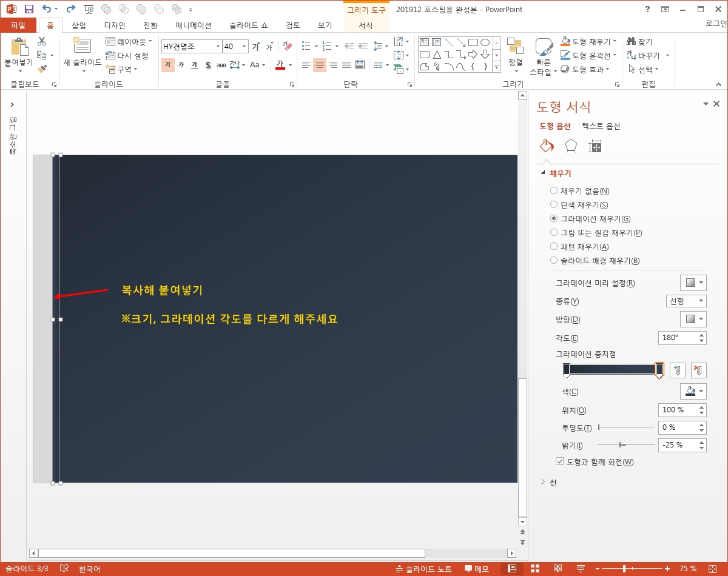Image resolution: width=728 pixels, height=576 pixels.
Task: Select Gradient fill (그라데이션 채우기) option
Action: click(x=590, y=219)
